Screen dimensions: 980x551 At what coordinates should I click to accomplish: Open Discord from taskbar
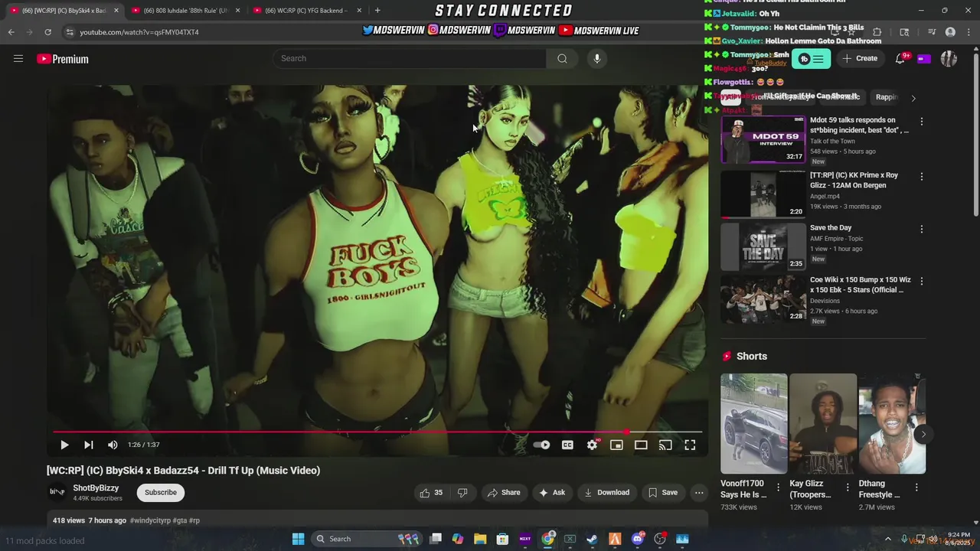[x=637, y=539]
